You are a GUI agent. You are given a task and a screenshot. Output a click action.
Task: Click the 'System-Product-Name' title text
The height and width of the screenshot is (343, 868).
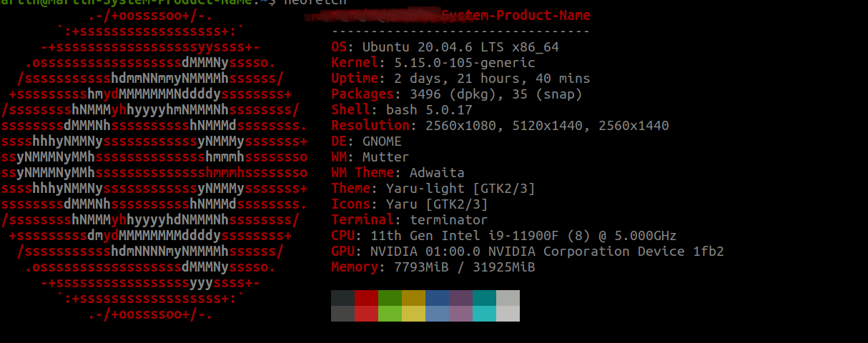pyautogui.click(x=516, y=16)
